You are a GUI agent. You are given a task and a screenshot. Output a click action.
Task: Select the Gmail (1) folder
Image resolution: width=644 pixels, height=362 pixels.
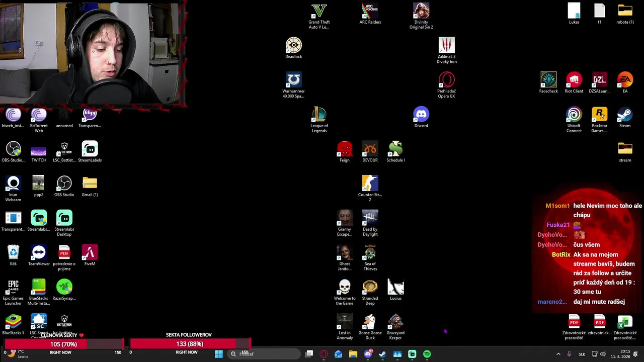[90, 187]
